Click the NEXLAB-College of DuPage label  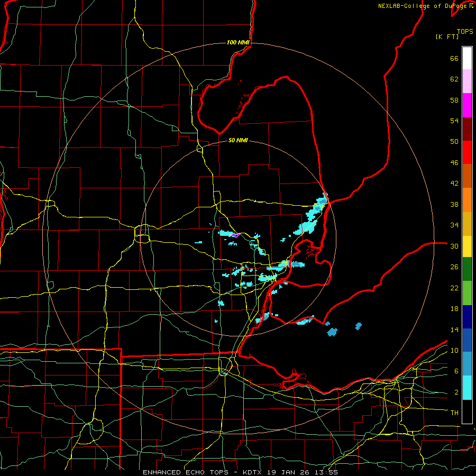(x=423, y=6)
